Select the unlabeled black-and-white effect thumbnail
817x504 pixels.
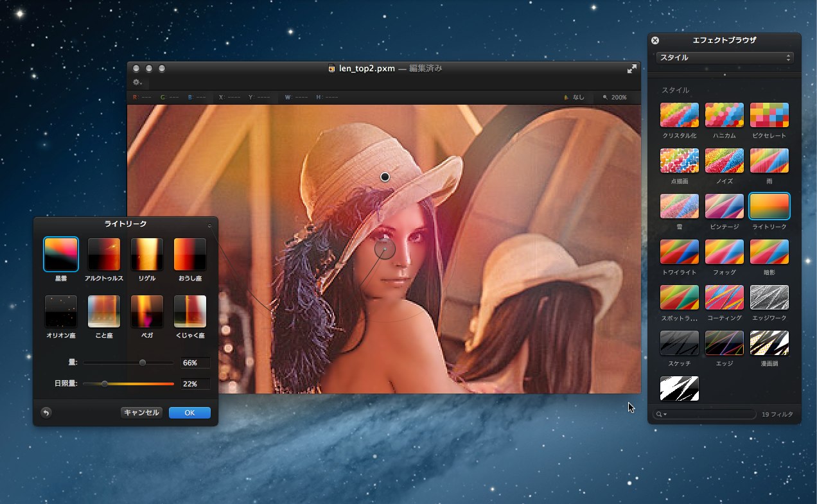coord(679,388)
